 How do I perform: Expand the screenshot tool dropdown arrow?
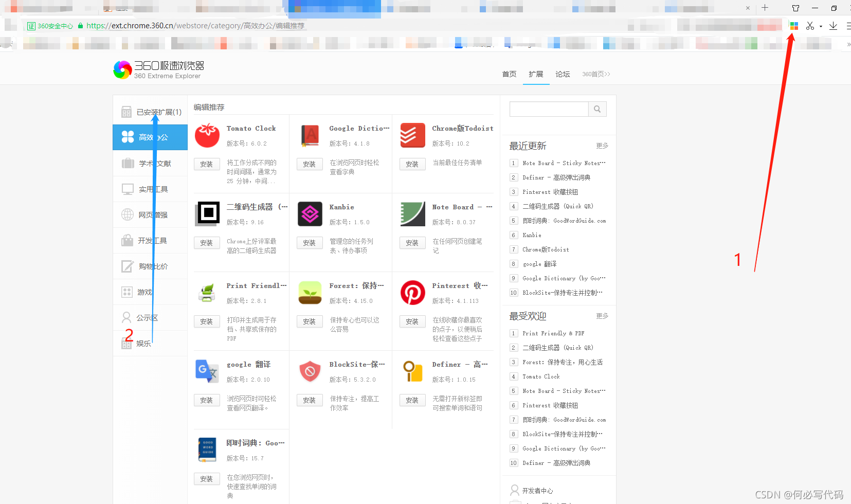point(821,26)
